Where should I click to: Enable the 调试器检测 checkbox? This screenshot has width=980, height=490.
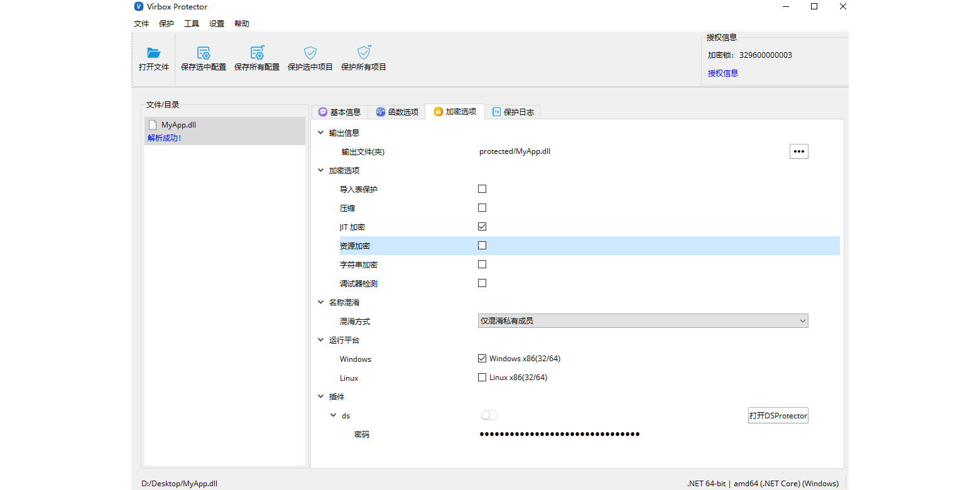[x=482, y=283]
